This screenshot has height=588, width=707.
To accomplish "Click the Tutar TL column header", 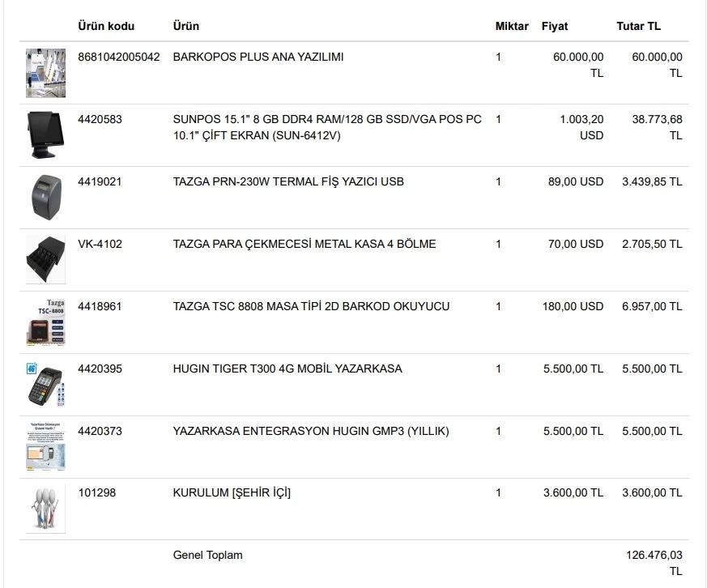I will 638,26.
